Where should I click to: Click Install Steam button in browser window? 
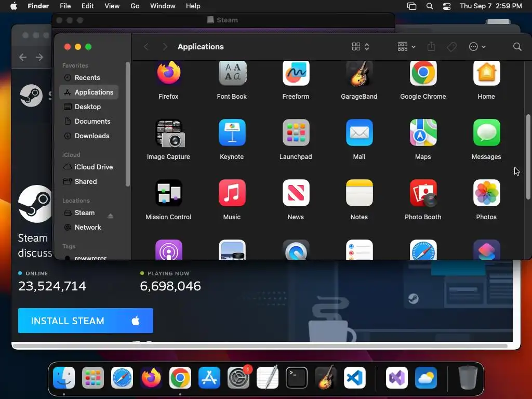click(x=86, y=321)
